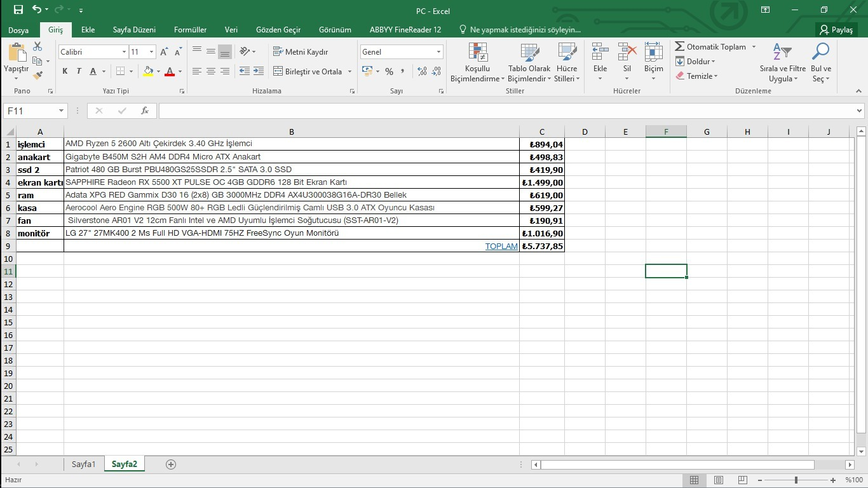Screen dimensions: 868x488
Task: Toggle align text left
Action: pos(197,71)
